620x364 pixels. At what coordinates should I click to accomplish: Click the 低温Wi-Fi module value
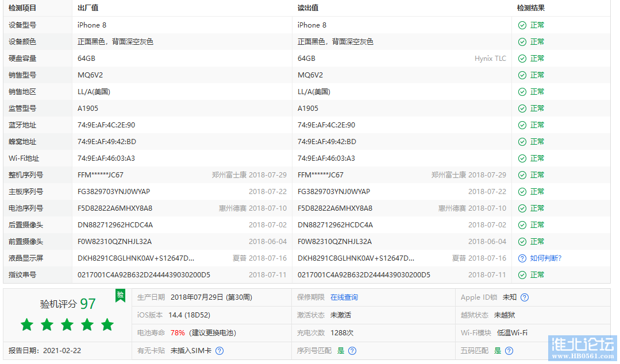[512, 333]
